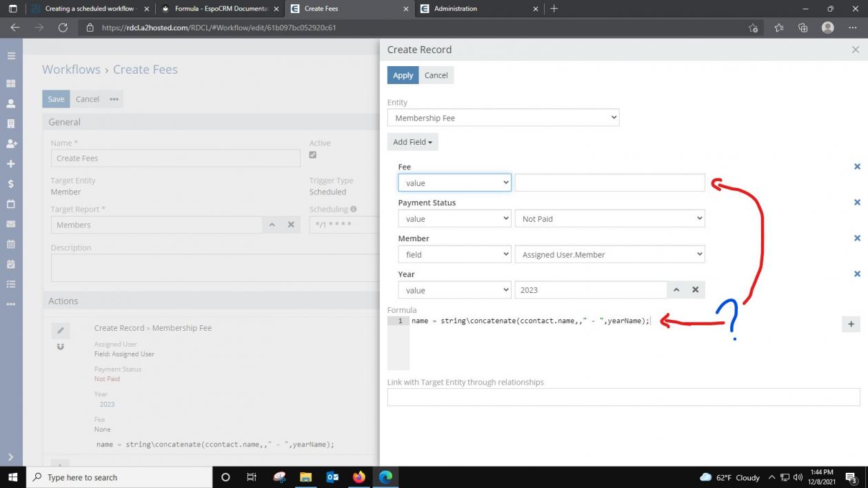Expand the Add Field dropdown
This screenshot has width=868, height=488.
(x=412, y=142)
